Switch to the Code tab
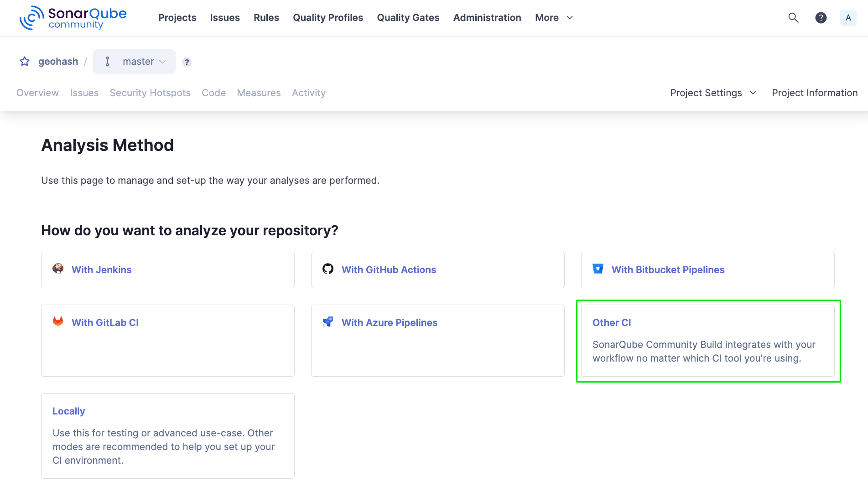 tap(214, 93)
